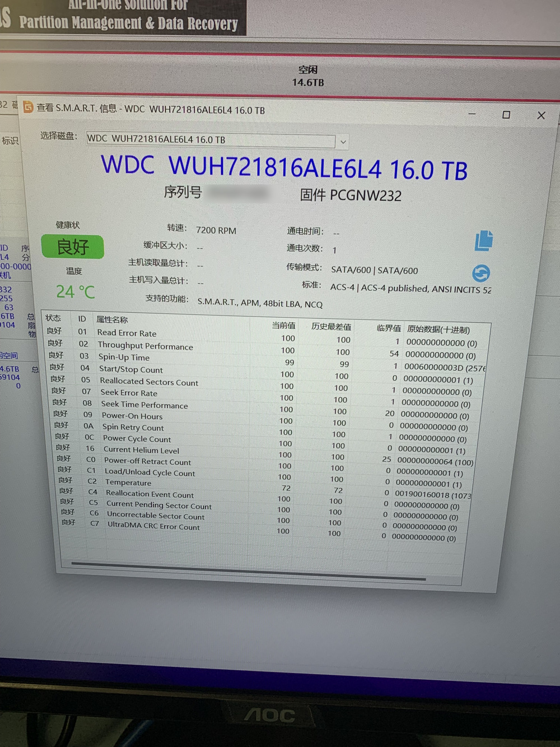Select the Seek Error Rate attribute row
Screen dimensions: 560x747
click(262, 397)
